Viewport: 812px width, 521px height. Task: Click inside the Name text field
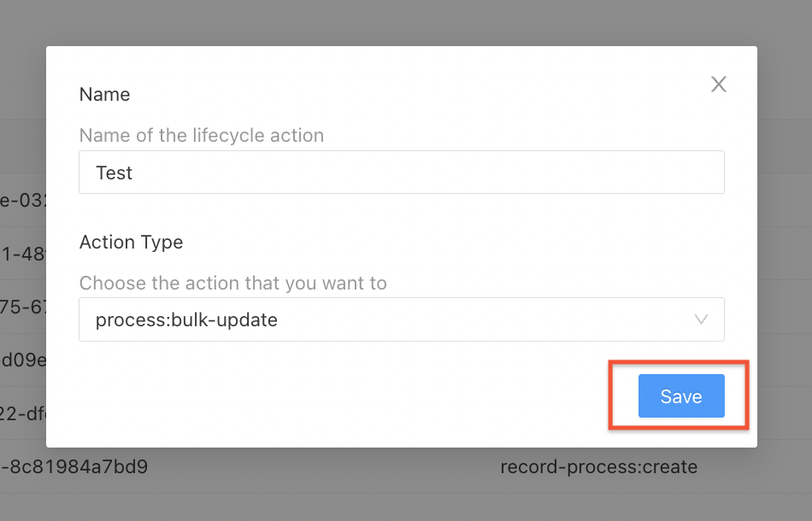click(x=402, y=172)
